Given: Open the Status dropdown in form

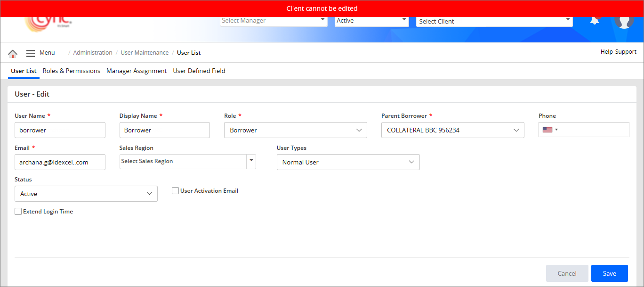Looking at the screenshot, I should tap(86, 194).
